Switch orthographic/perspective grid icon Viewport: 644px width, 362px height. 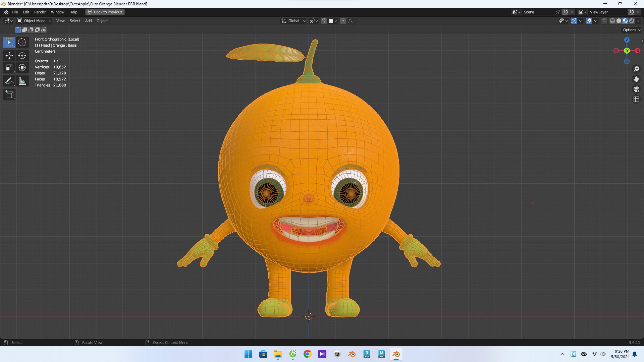point(636,99)
